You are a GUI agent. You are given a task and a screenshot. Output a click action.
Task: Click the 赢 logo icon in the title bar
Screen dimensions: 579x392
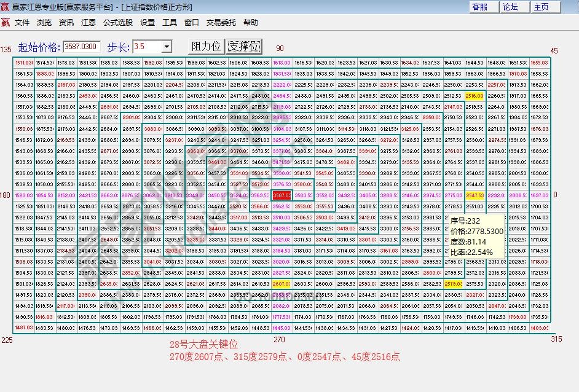[6, 7]
